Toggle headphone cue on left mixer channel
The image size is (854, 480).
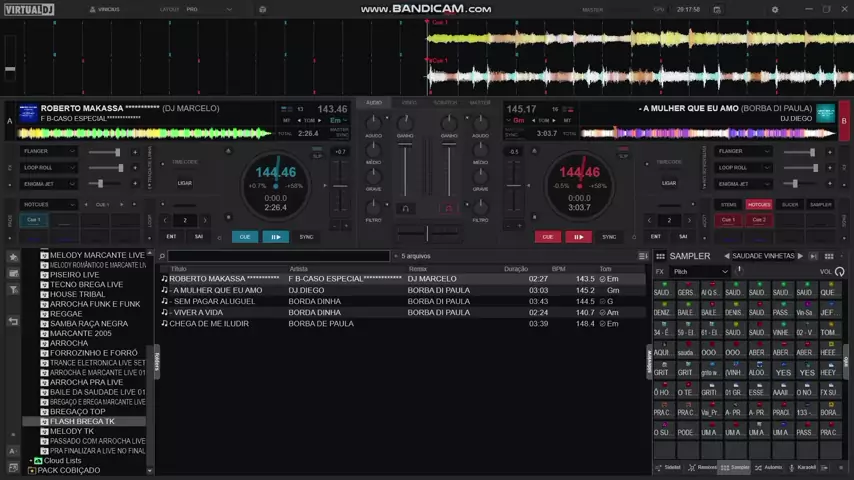click(x=405, y=209)
